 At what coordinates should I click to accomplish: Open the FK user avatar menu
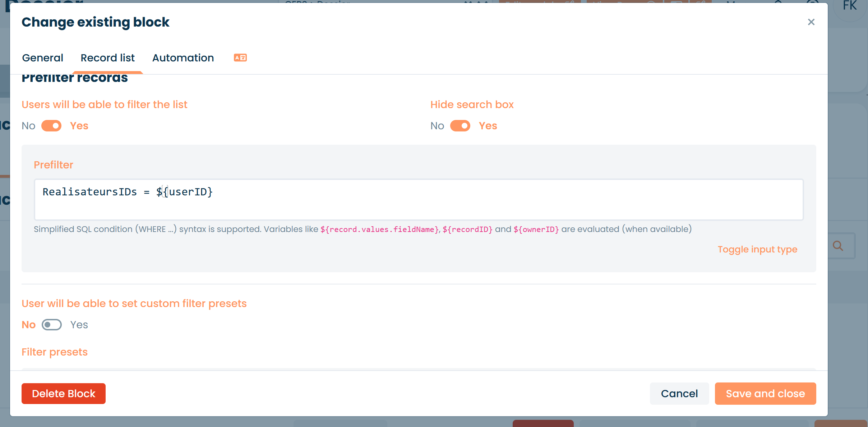[x=849, y=6]
